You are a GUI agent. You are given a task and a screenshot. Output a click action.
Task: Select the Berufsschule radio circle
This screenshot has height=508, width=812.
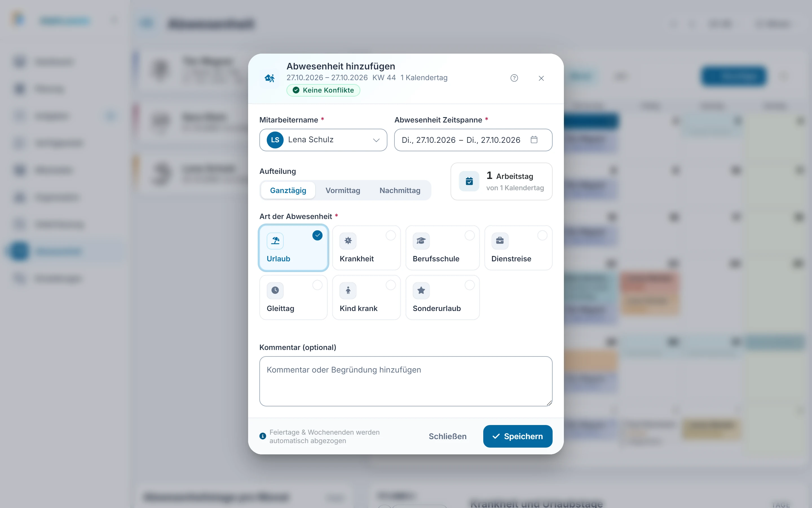(470, 236)
